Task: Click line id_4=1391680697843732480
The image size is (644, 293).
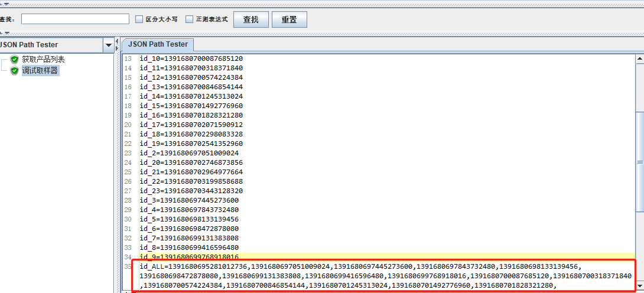Action: (189, 210)
